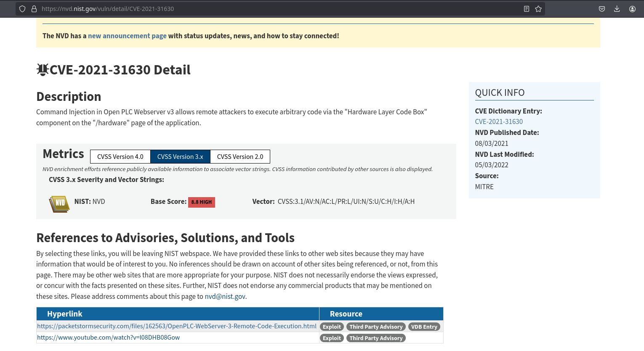644x351 pixels.
Task: Click the CVSS:3.1 vector string text
Action: (x=346, y=202)
